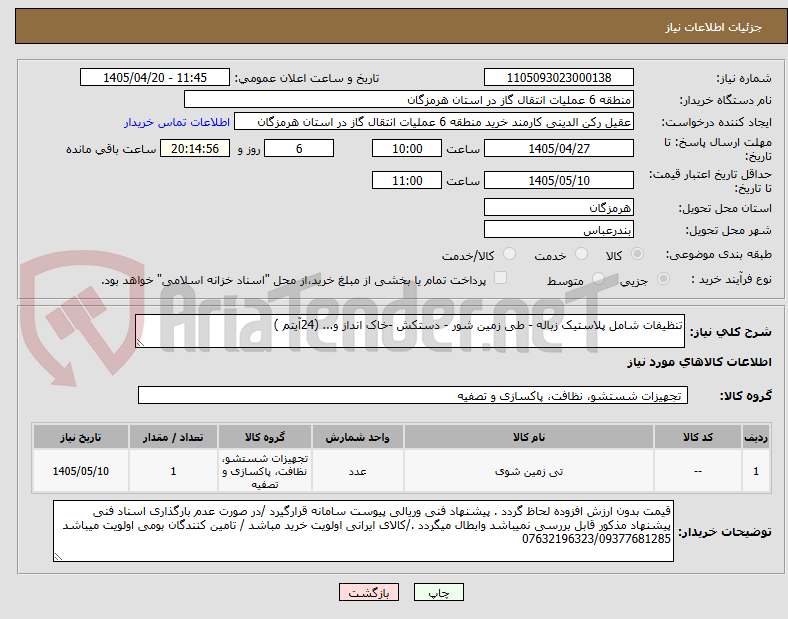Click the توضیحات خریدار notes text area
Screen dimensions: 788x619
pos(363,531)
